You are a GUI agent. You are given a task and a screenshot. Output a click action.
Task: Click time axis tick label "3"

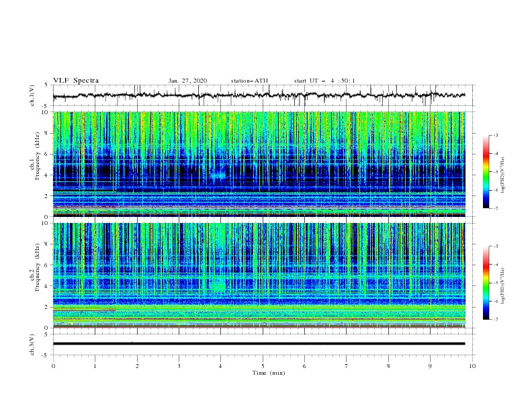click(179, 366)
